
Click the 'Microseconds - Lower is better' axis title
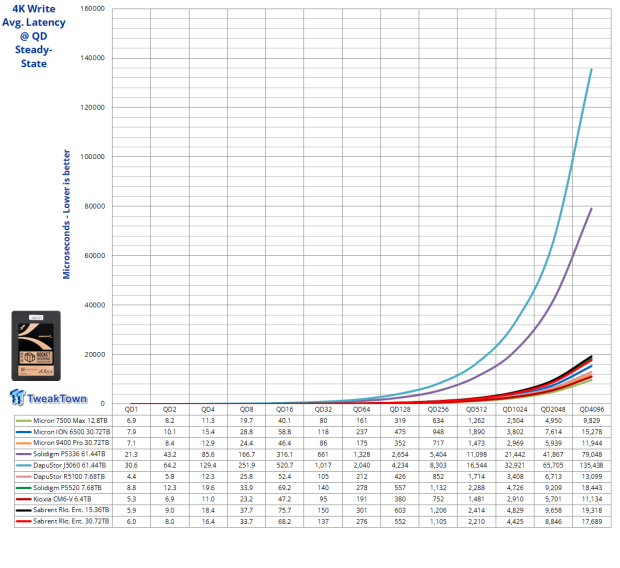click(66, 214)
